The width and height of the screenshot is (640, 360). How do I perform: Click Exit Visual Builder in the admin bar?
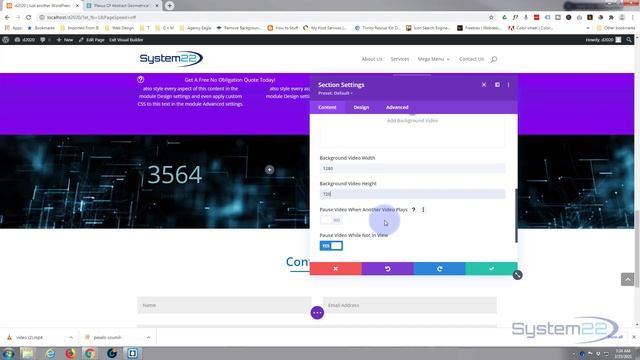(126, 40)
